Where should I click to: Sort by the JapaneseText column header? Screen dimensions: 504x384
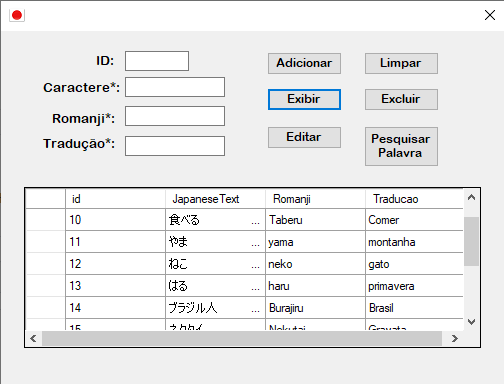coord(215,199)
